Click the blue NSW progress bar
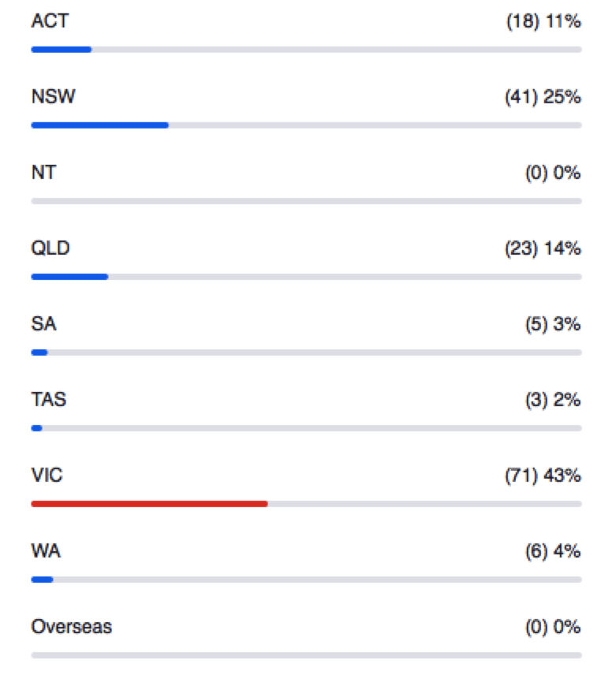Image resolution: width=616 pixels, height=675 pixels. pyautogui.click(x=100, y=125)
